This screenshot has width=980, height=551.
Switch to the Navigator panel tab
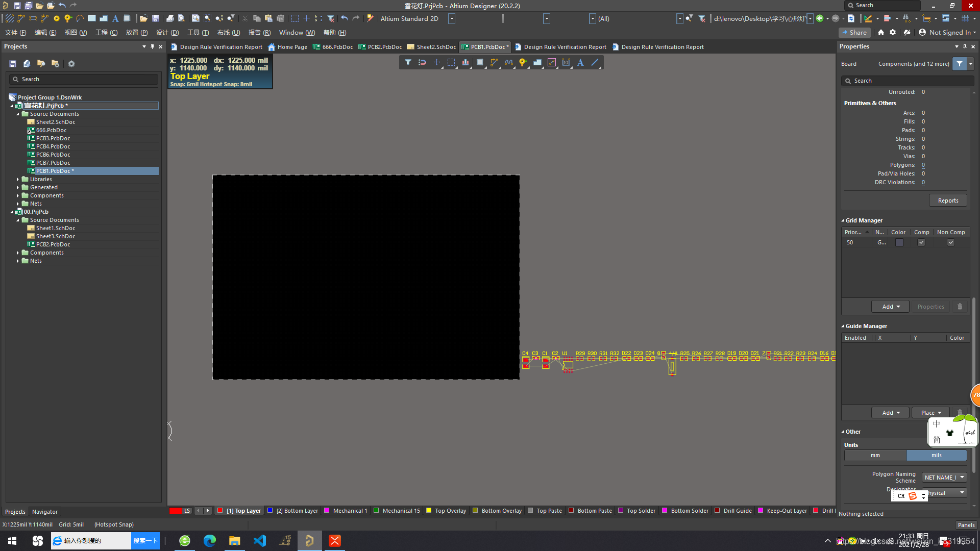[45, 512]
